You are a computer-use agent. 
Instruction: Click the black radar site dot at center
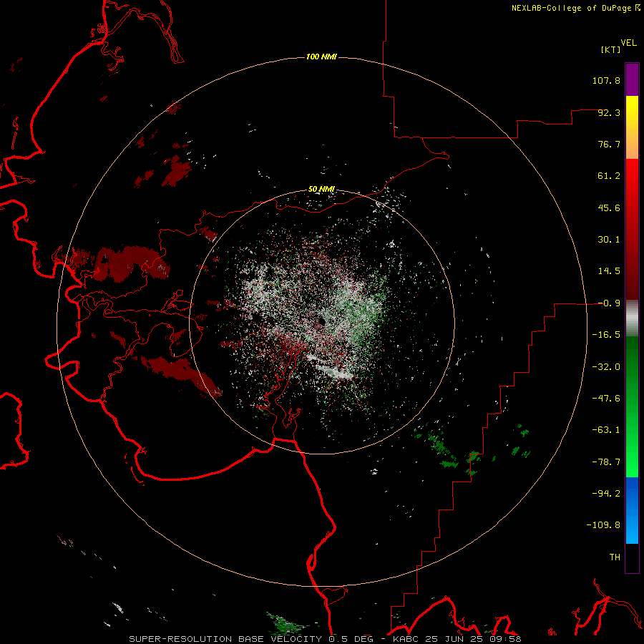(x=321, y=321)
